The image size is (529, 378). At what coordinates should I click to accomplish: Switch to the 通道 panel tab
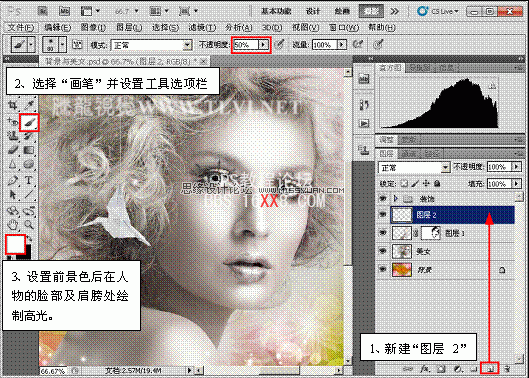point(409,154)
